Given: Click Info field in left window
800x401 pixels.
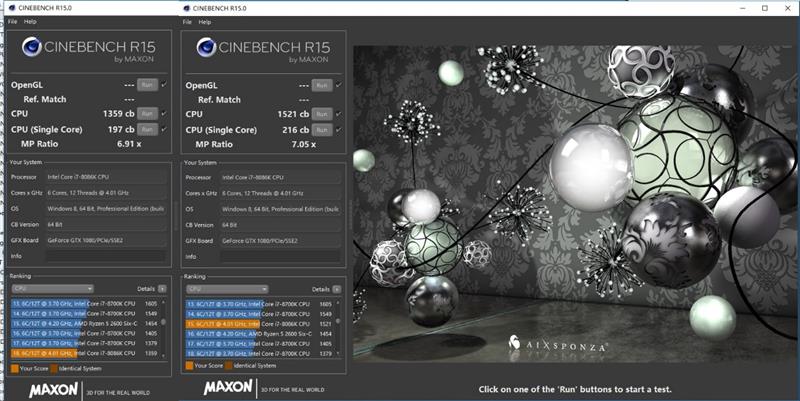Looking at the screenshot, I should 106,256.
